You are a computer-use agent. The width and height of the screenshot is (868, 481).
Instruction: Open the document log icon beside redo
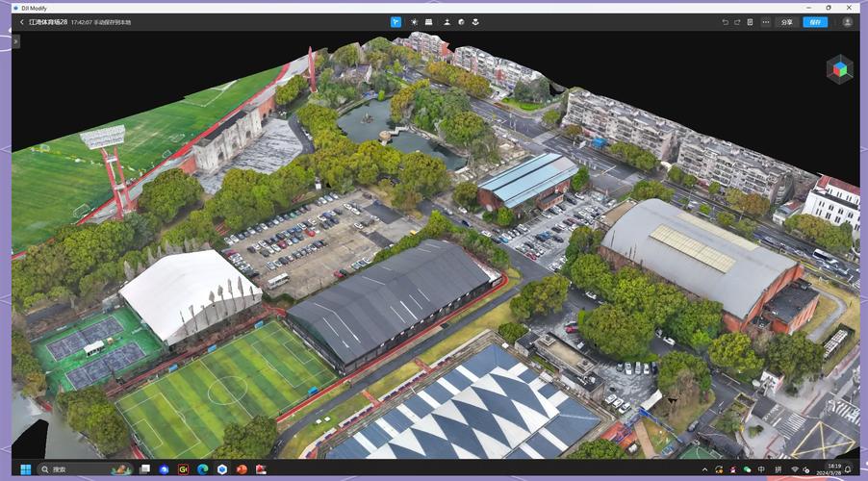tap(751, 22)
